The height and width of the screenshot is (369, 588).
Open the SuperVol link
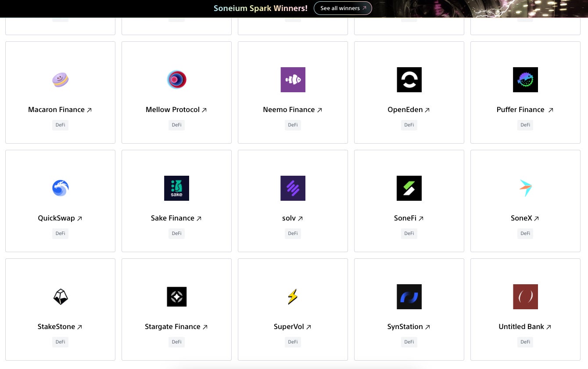293,327
